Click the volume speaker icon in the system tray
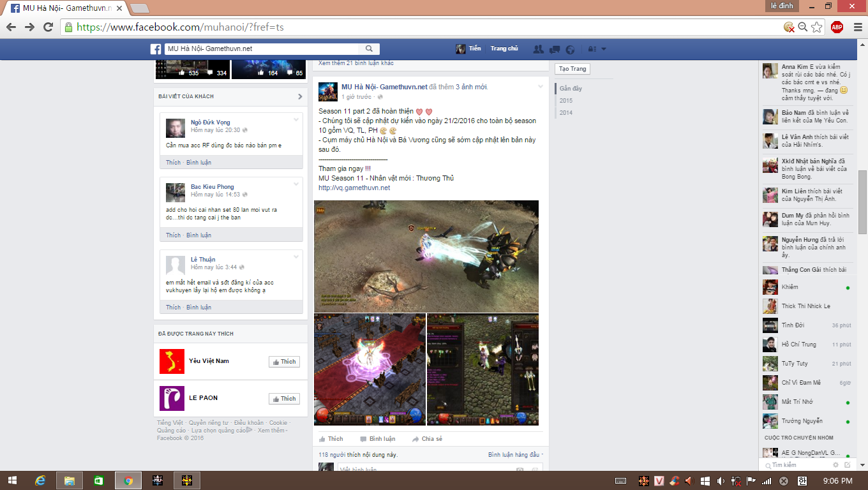This screenshot has height=490, width=868. (721, 480)
